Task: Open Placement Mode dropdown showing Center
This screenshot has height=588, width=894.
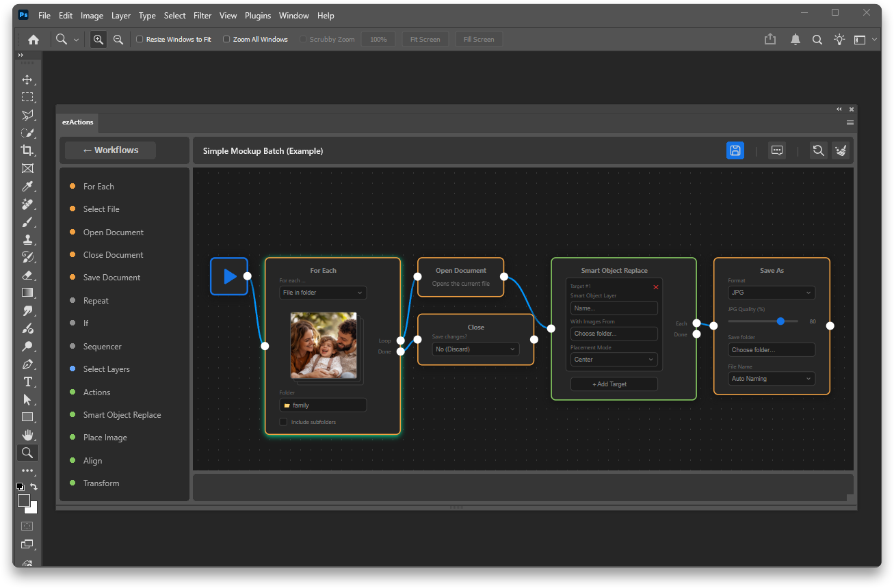Action: (x=614, y=359)
